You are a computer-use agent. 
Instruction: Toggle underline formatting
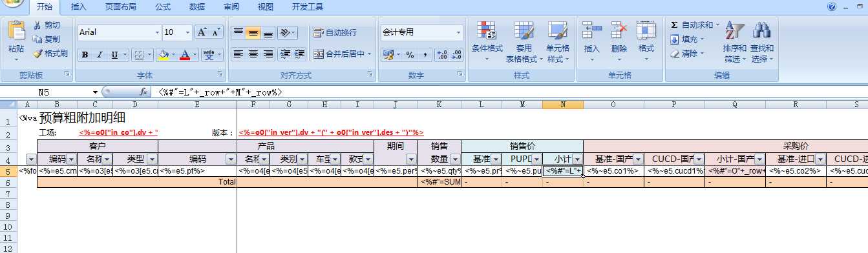click(x=114, y=55)
